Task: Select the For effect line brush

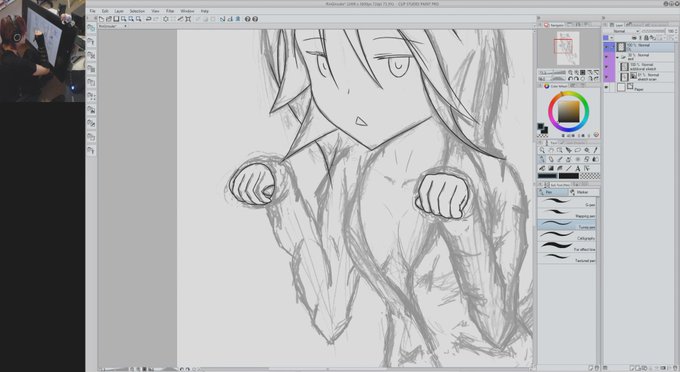Action: (x=567, y=247)
